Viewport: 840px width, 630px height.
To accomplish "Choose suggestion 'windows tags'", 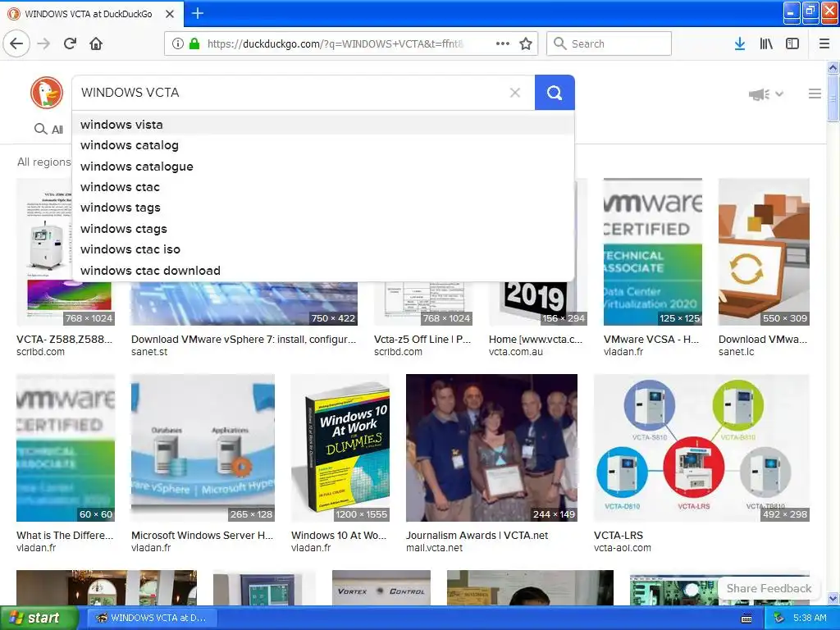I will pyautogui.click(x=323, y=208).
